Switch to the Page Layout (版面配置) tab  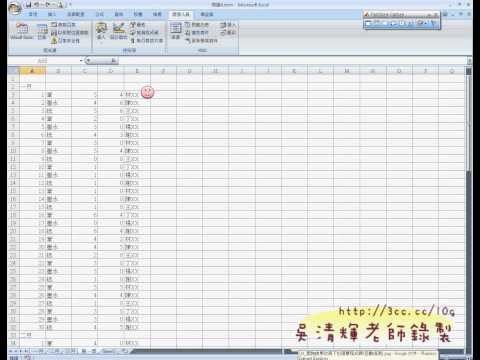coord(76,14)
